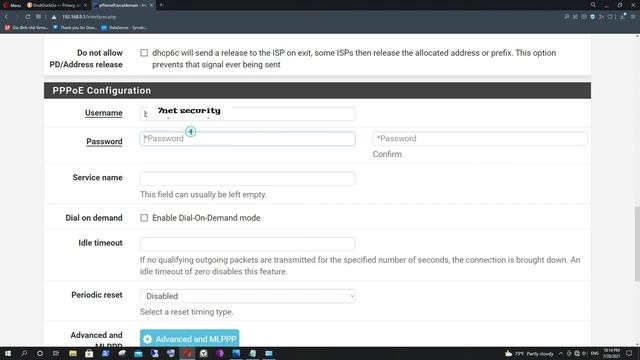The image size is (640, 360).
Task: Click the Opera browser taskbar icon
Action: pyautogui.click(x=187, y=353)
